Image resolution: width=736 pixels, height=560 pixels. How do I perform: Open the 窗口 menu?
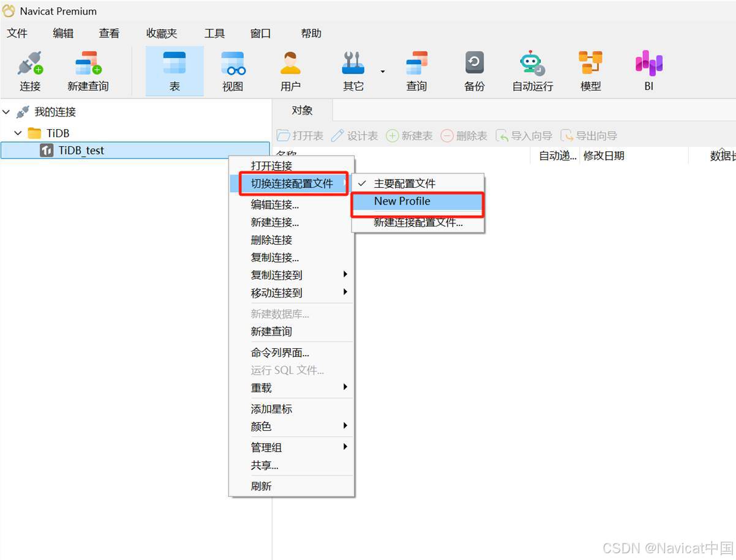tap(261, 33)
